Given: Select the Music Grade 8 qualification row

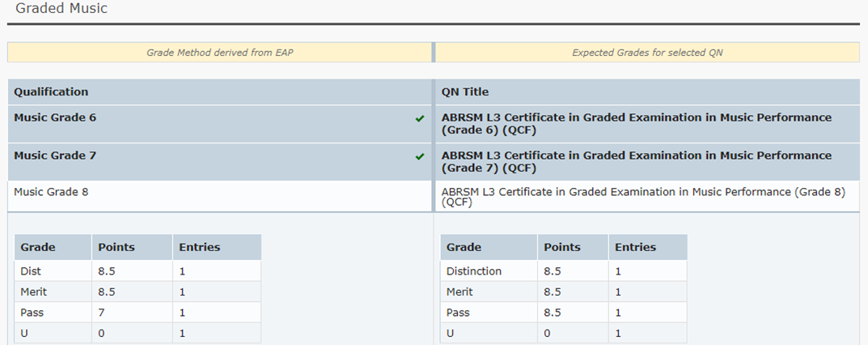Looking at the screenshot, I should pos(220,196).
